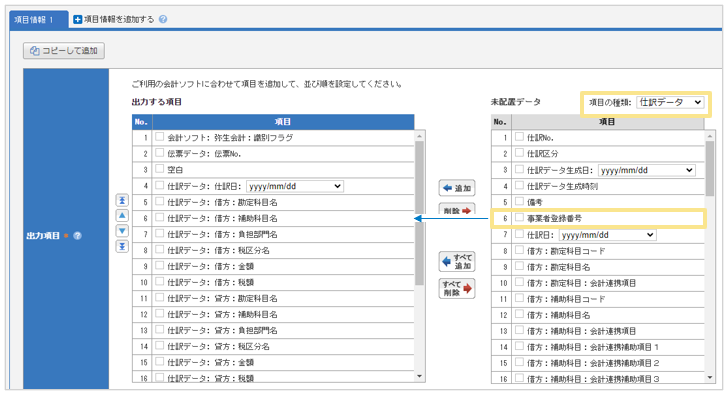Click the 未配置データ list scrollbar thumb
This screenshot has width=728, height=395.
pyautogui.click(x=710, y=168)
